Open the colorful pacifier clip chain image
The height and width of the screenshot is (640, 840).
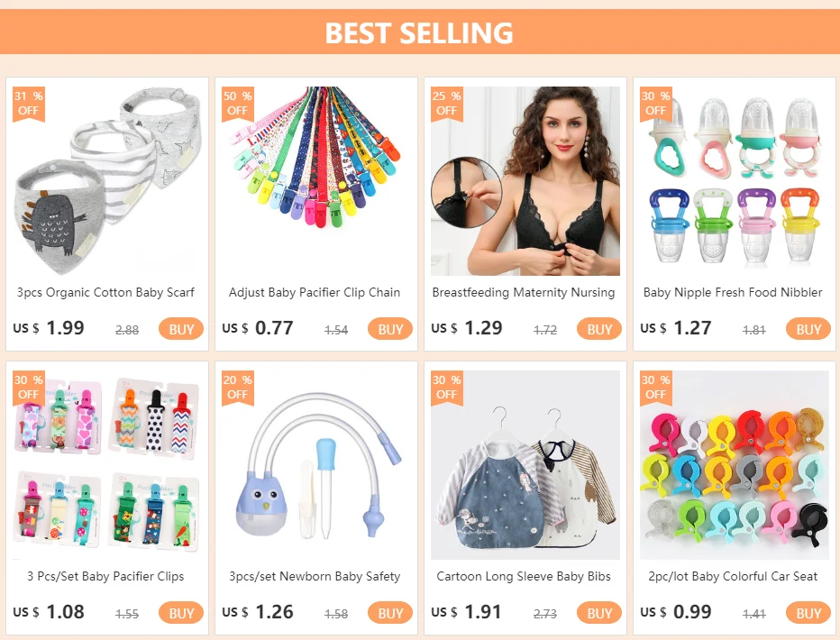click(x=316, y=181)
